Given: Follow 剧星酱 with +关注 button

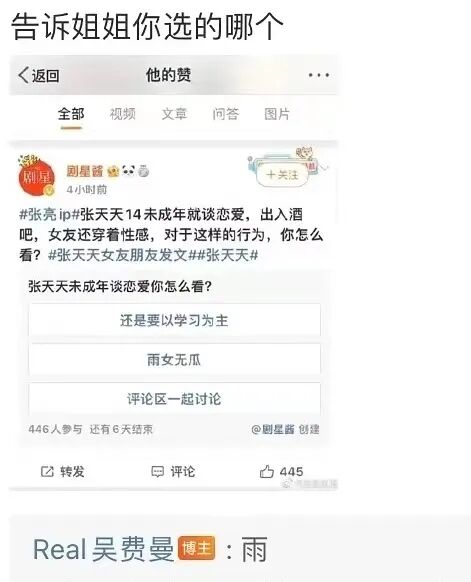Looking at the screenshot, I should [282, 175].
